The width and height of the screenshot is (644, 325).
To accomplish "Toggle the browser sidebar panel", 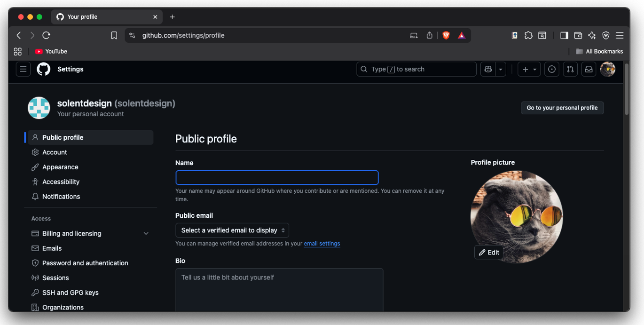I will [x=564, y=35].
